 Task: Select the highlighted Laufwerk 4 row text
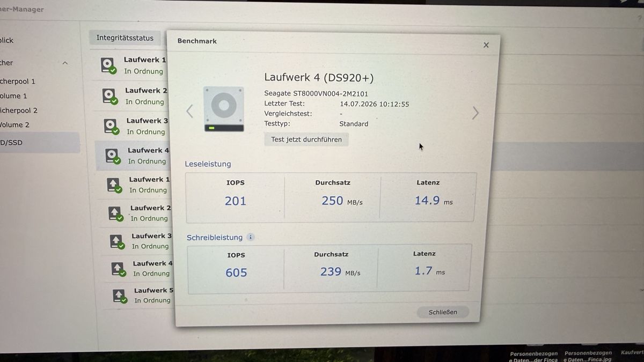click(148, 151)
